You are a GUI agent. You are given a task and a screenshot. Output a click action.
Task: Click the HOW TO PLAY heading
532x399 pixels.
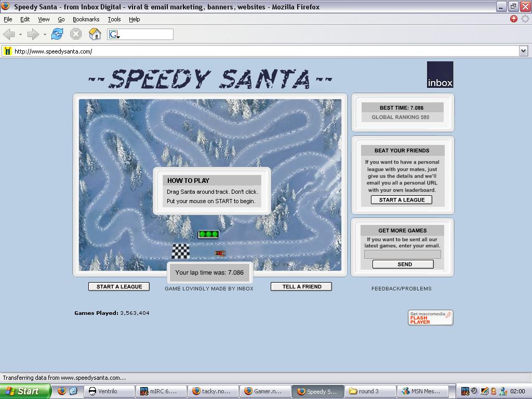pos(188,180)
